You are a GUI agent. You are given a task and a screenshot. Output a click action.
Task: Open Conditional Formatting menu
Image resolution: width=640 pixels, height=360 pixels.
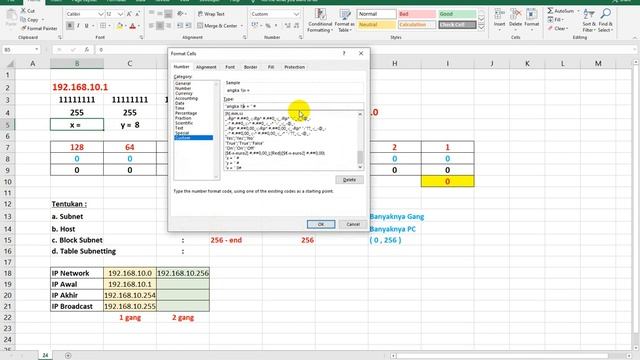click(x=320, y=20)
